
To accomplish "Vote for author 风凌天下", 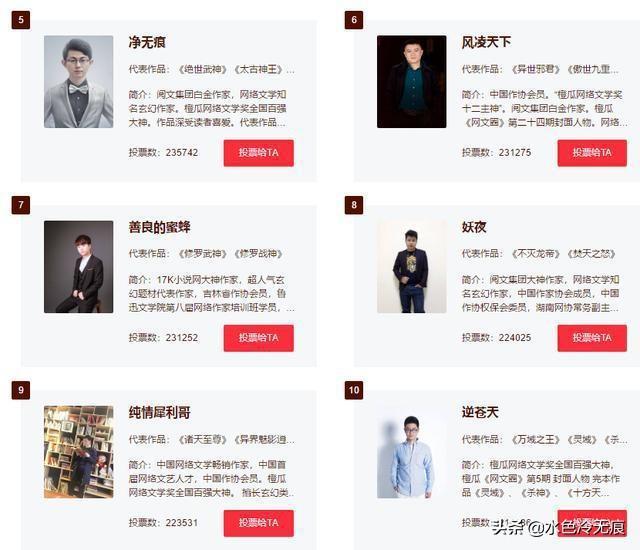I will (x=592, y=153).
